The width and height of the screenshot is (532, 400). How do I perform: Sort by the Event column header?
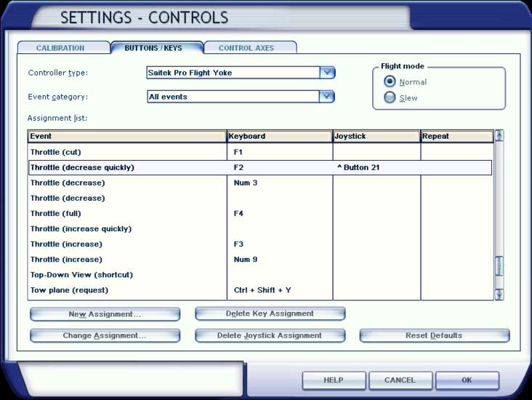click(127, 136)
